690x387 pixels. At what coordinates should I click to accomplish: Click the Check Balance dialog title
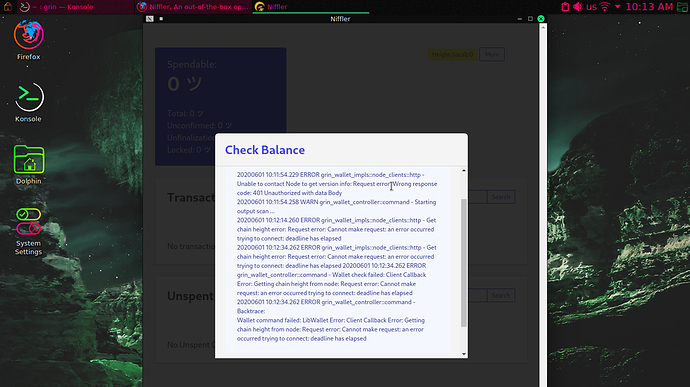coord(265,150)
